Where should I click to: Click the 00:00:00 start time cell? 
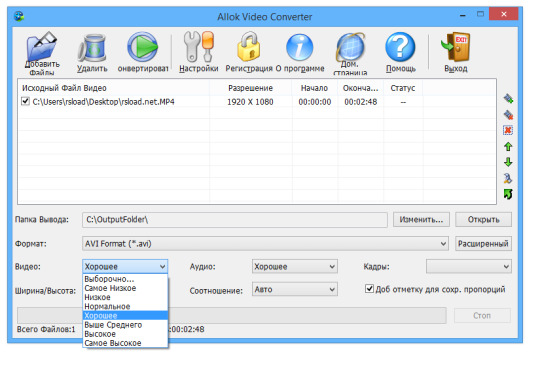pos(314,102)
